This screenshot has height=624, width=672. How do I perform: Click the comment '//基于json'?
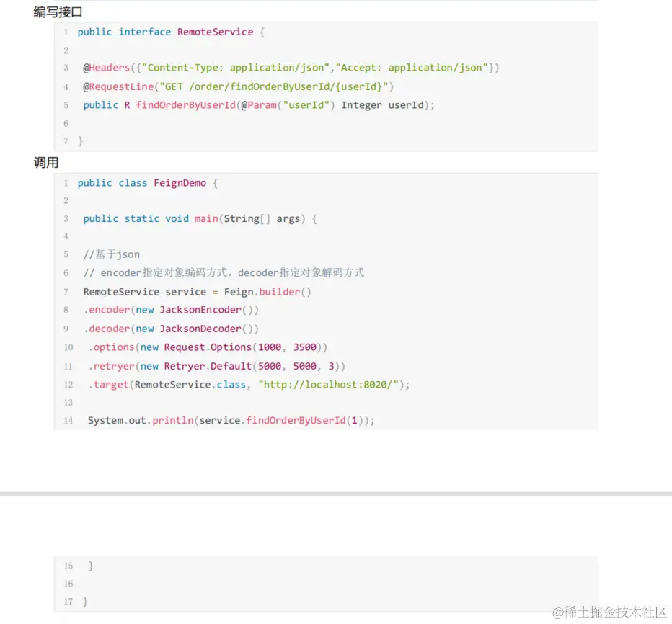[x=112, y=254]
